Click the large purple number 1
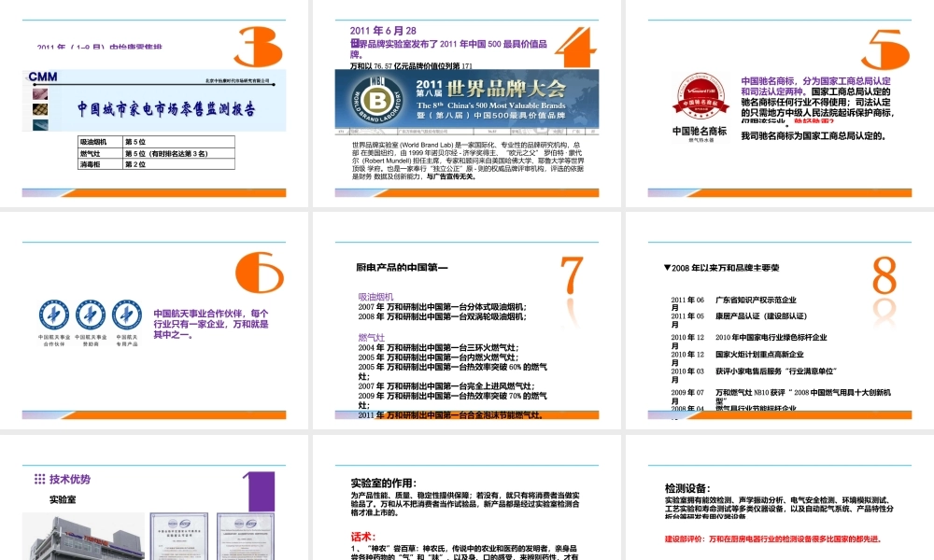The width and height of the screenshot is (934, 560). pyautogui.click(x=260, y=492)
